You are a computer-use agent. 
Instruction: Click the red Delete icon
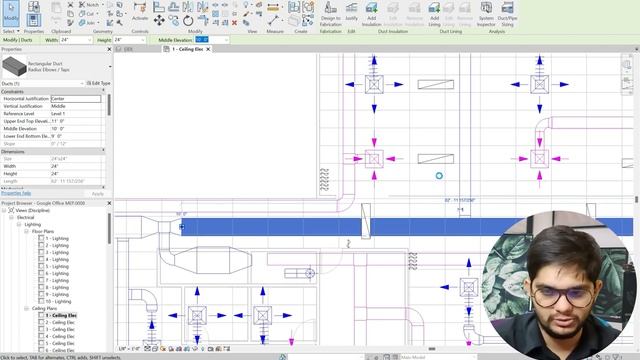[x=234, y=23]
